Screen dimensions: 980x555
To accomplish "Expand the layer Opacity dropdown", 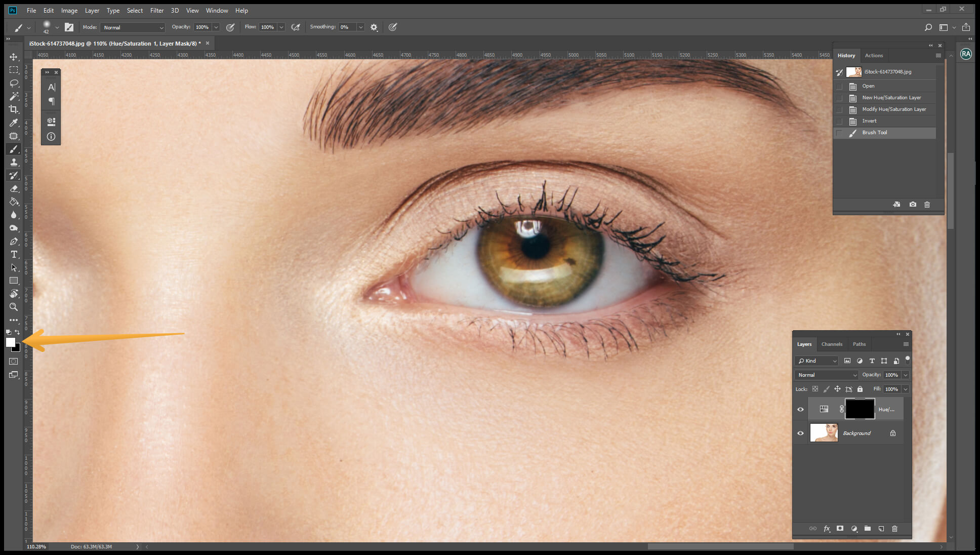I will pyautogui.click(x=904, y=375).
